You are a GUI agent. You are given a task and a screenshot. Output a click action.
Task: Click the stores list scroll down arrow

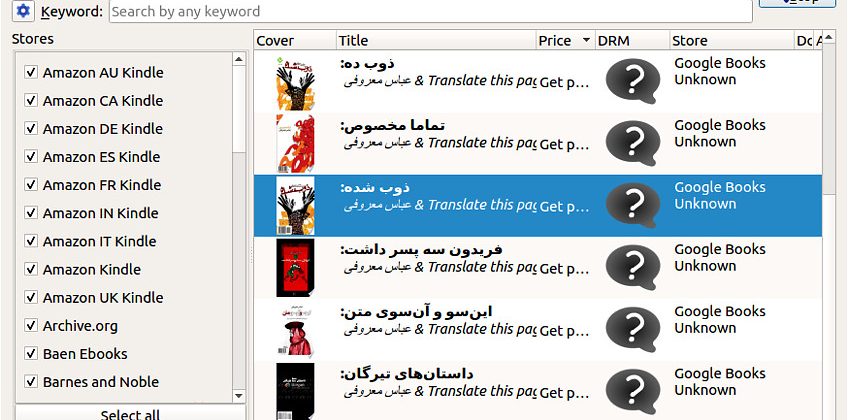click(238, 396)
